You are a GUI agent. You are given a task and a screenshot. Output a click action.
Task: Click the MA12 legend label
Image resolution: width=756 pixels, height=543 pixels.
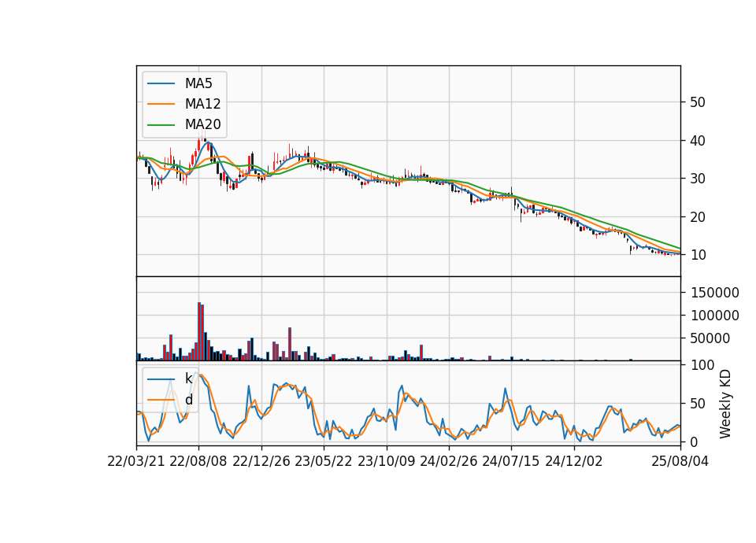pyautogui.click(x=202, y=104)
